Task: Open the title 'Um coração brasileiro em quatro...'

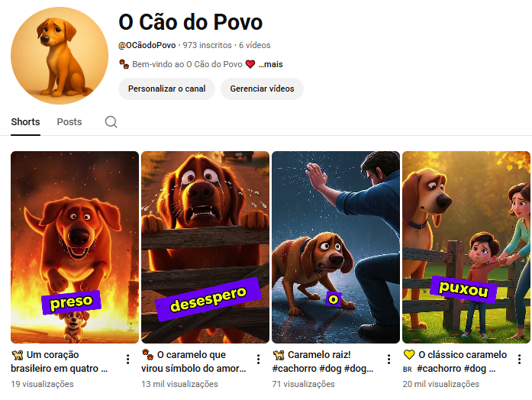Action: point(60,362)
